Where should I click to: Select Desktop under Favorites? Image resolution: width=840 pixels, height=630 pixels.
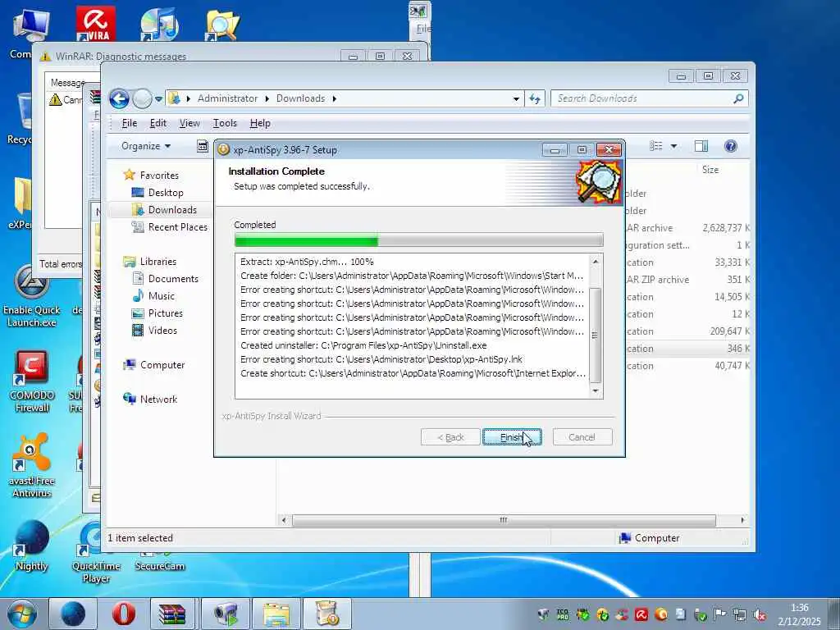click(x=166, y=192)
